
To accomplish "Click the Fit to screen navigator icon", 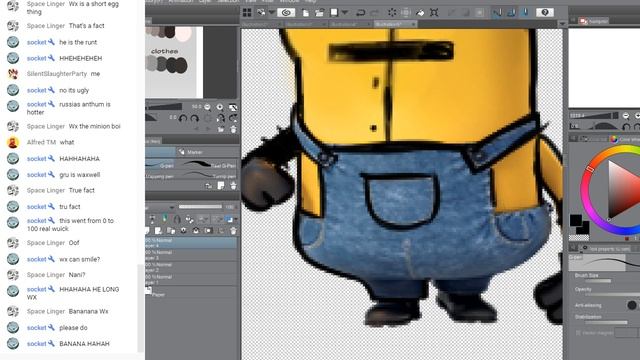I will tap(233, 107).
